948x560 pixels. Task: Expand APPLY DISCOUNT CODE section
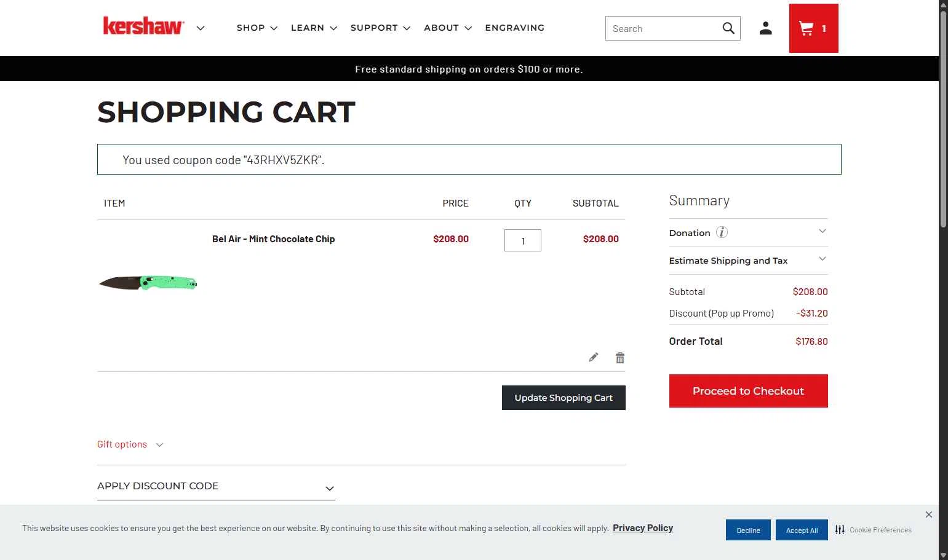coord(216,486)
